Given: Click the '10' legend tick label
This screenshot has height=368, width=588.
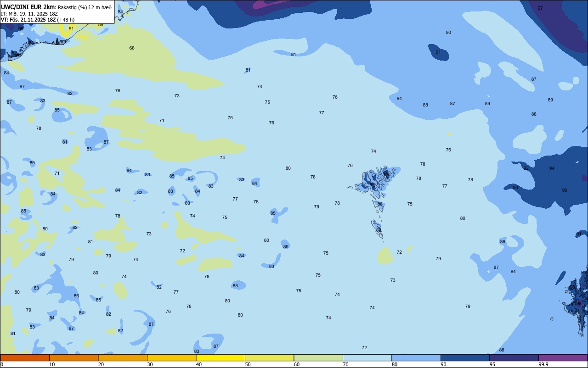Looking at the screenshot, I should 52,364.
